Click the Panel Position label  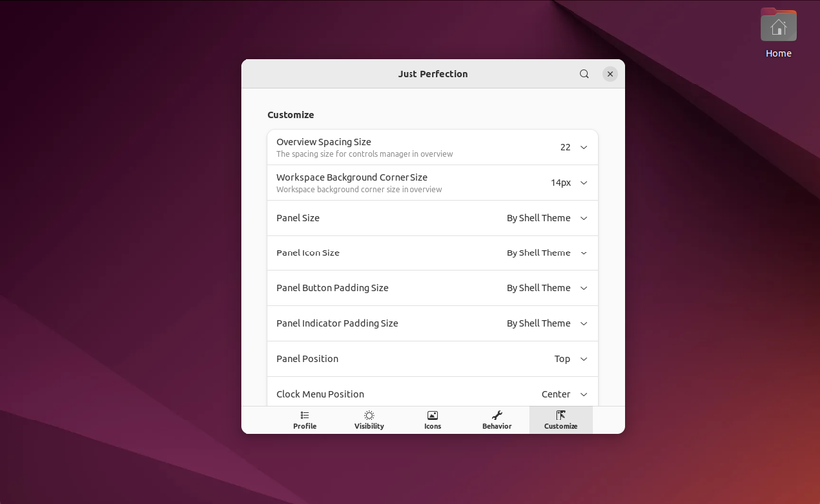tap(307, 359)
